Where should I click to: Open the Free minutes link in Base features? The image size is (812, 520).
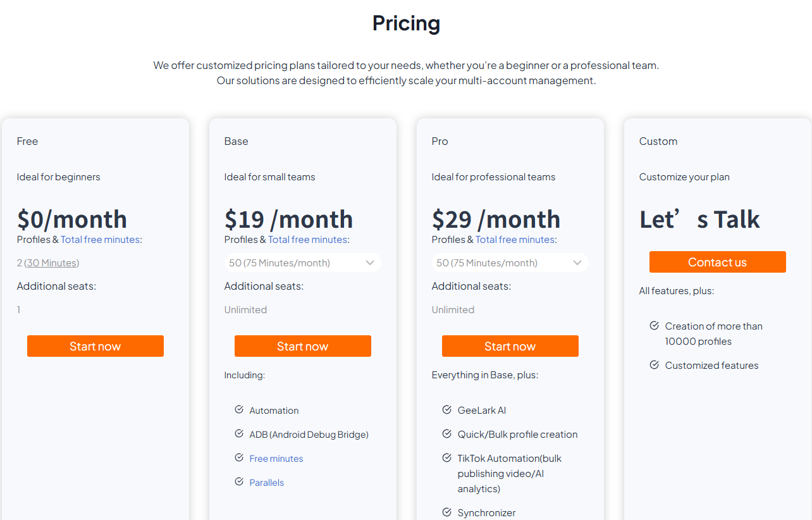click(x=276, y=459)
